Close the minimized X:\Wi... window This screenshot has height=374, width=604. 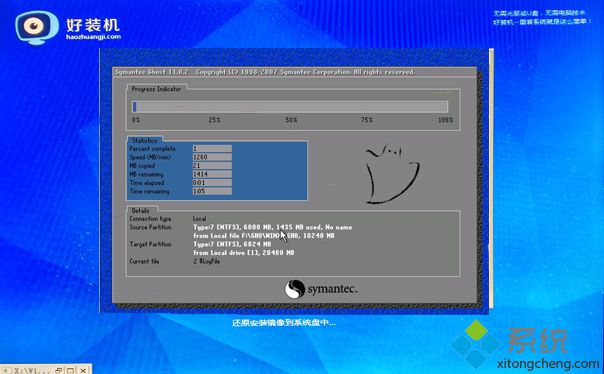pyautogui.click(x=83, y=370)
